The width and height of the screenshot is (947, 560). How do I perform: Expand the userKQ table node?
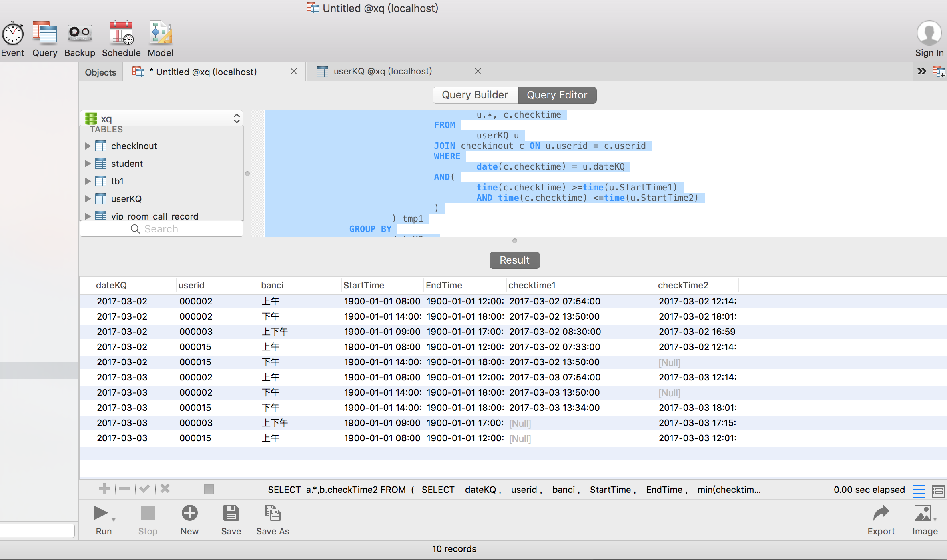[x=88, y=199]
